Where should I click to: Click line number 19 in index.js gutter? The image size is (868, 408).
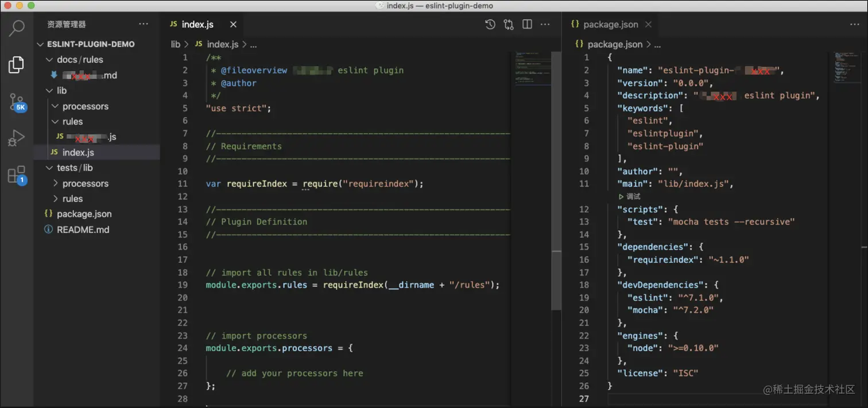[x=183, y=285]
